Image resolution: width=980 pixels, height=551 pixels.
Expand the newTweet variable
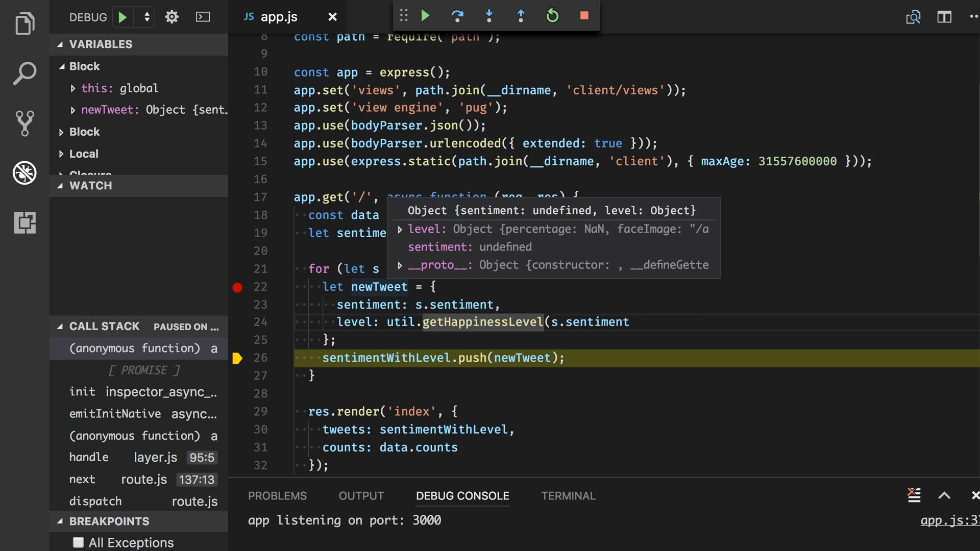(73, 110)
